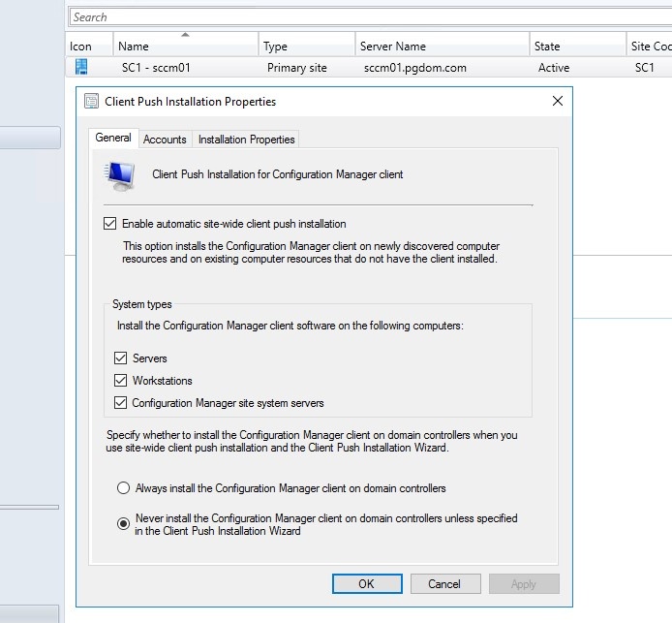Confirm with the OK button
Viewport: 672px width, 623px height.
pyautogui.click(x=367, y=584)
